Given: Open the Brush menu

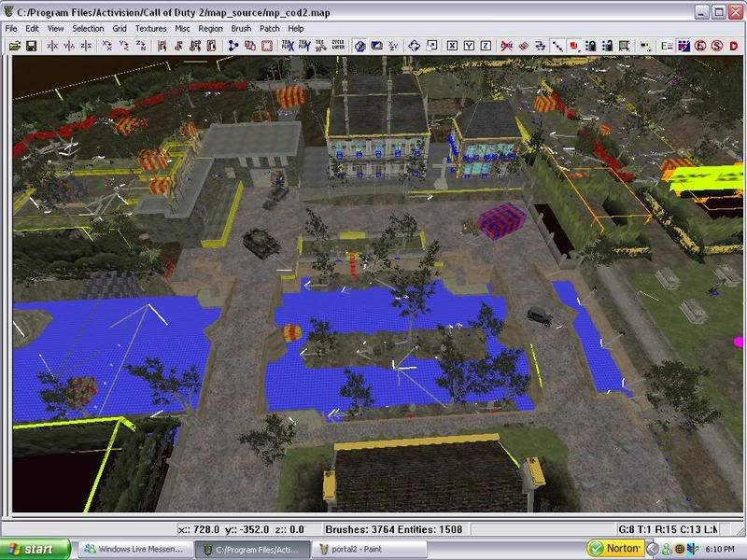Looking at the screenshot, I should point(241,29).
